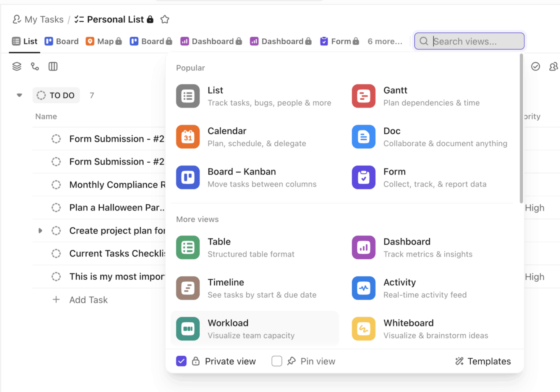Open the Timeline view option
This screenshot has width=560, height=392.
(188, 288)
